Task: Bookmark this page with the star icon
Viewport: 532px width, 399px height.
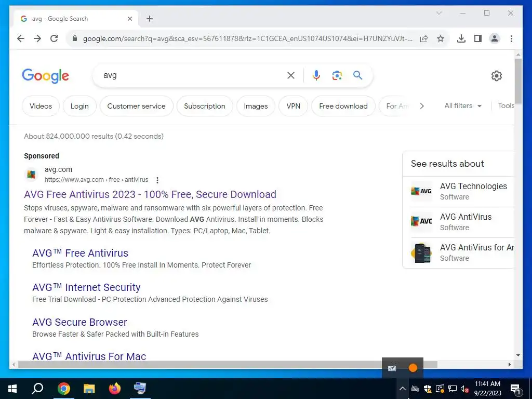Action: (441, 38)
